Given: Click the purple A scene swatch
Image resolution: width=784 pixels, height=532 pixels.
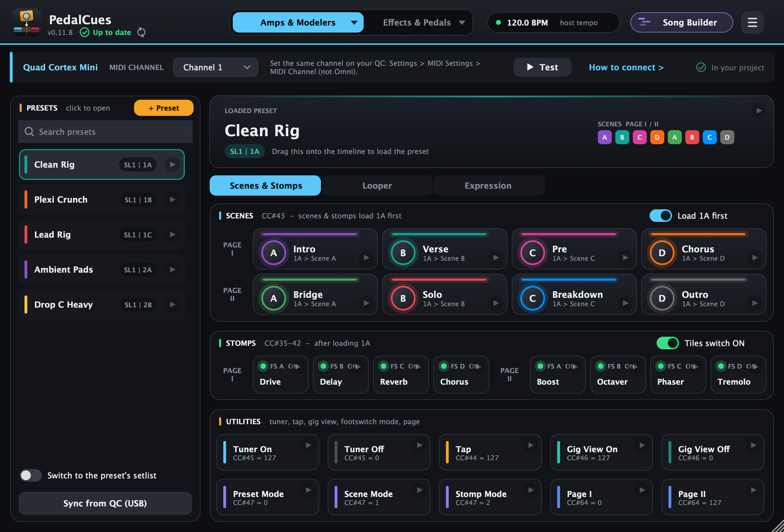Looking at the screenshot, I should click(604, 137).
